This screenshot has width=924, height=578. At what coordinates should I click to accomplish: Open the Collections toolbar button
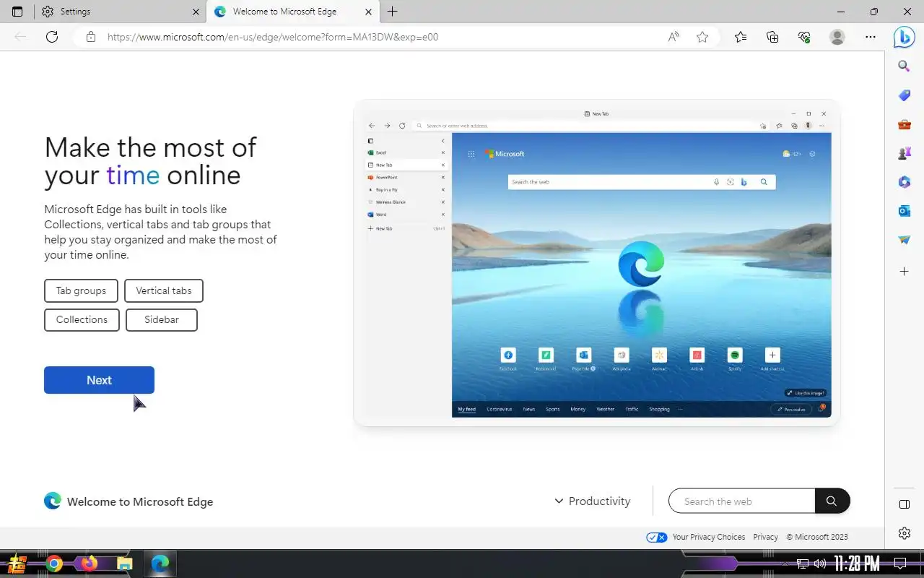[772, 37]
